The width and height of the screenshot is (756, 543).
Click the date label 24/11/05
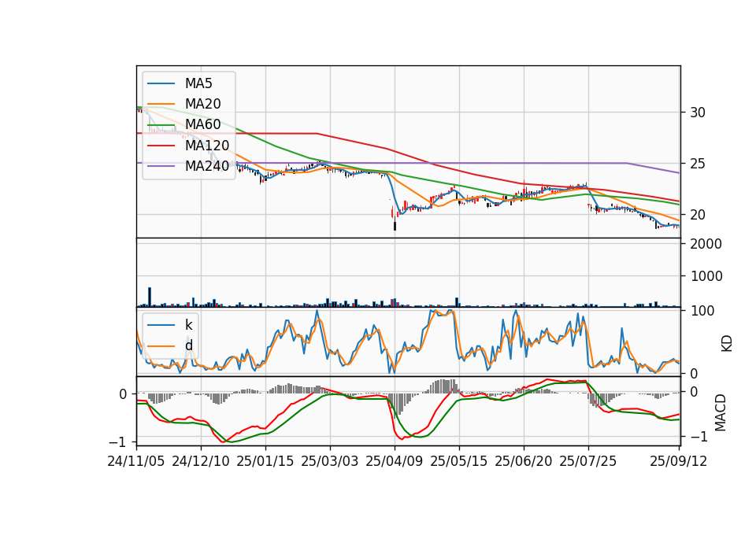click(x=136, y=461)
